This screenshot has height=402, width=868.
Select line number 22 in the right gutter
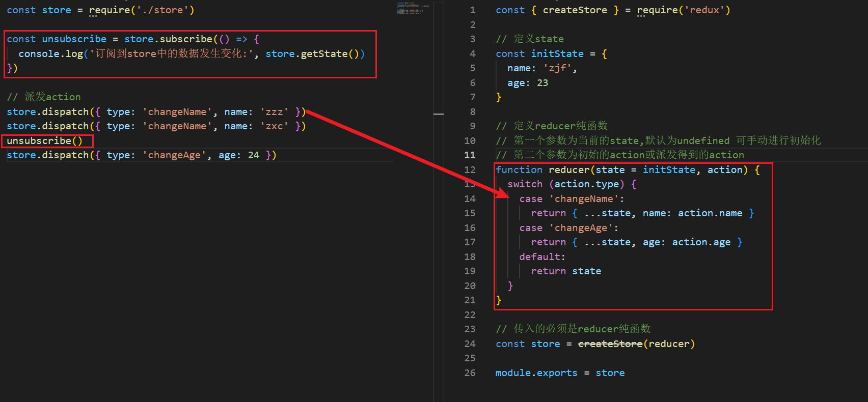coord(470,315)
